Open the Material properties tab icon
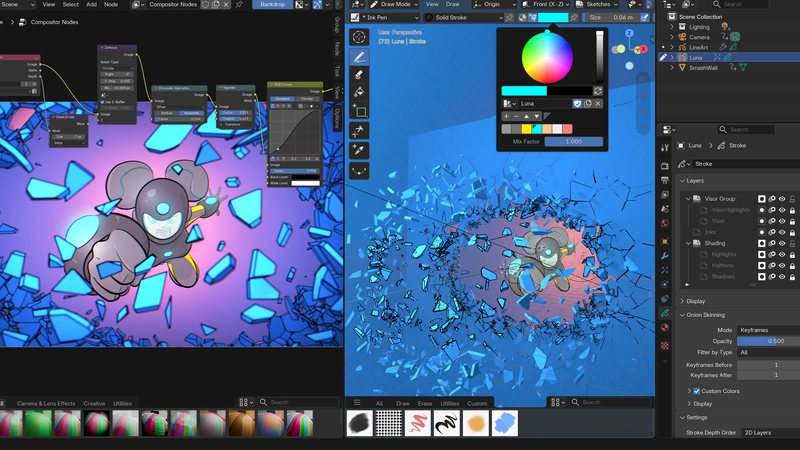The width and height of the screenshot is (800, 450). 664,328
